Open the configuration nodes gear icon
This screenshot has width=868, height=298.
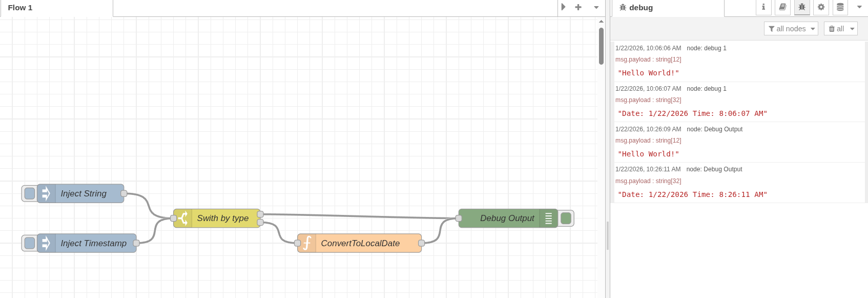click(x=821, y=7)
